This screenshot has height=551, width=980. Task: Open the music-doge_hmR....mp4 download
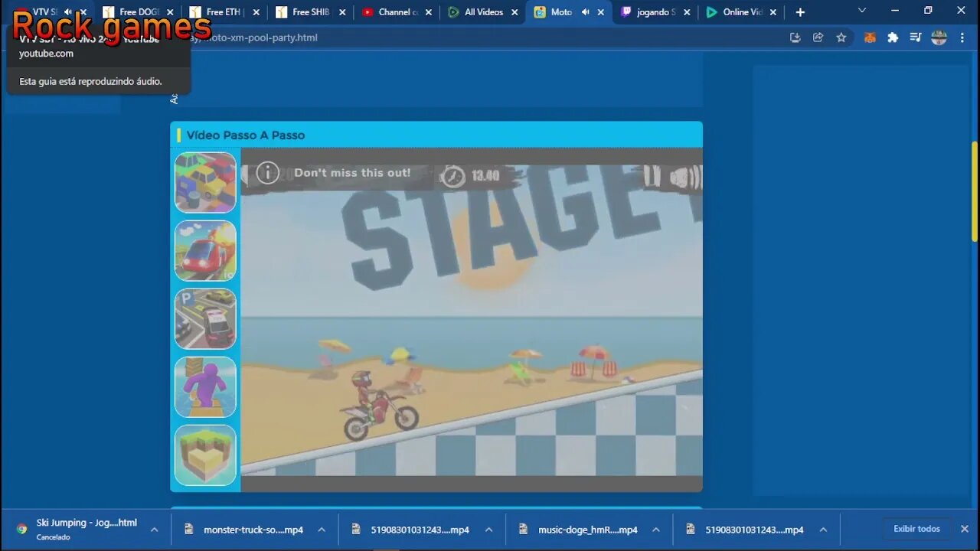coord(587,530)
